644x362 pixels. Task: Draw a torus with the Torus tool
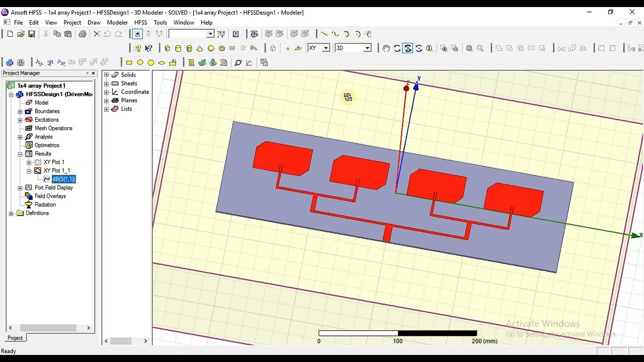[221, 48]
